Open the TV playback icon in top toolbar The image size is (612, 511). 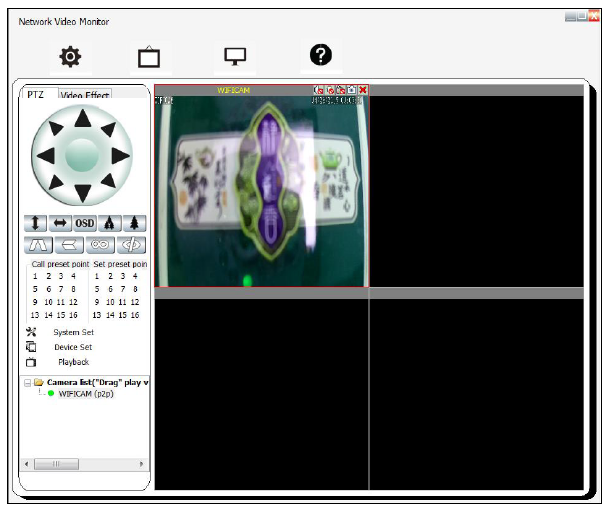(149, 57)
